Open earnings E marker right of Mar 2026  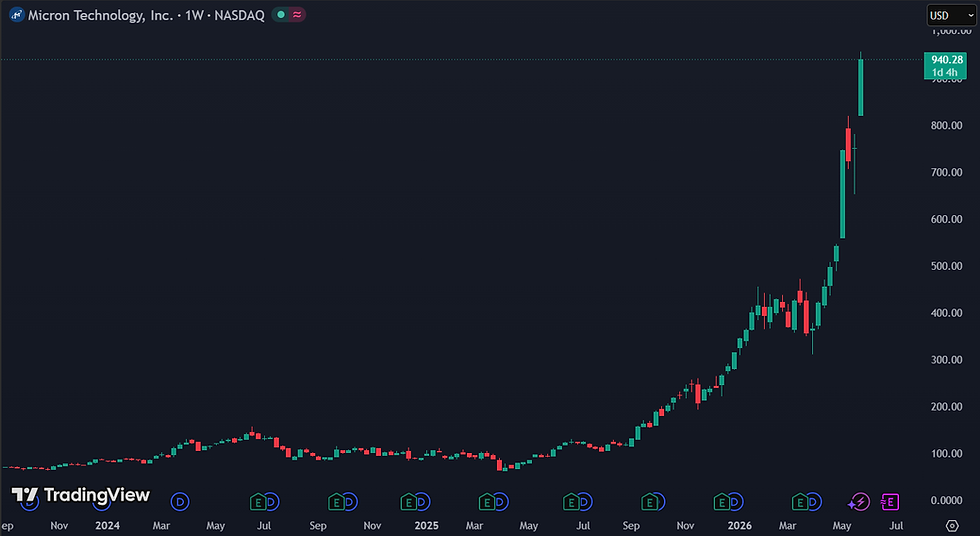coord(799,501)
